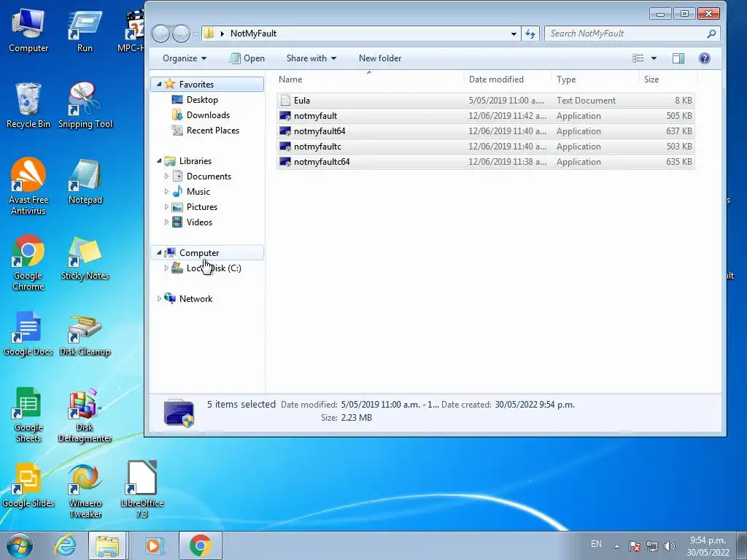Open Internet Explorer from taskbar
Screen dimensions: 747x560
(x=65, y=545)
